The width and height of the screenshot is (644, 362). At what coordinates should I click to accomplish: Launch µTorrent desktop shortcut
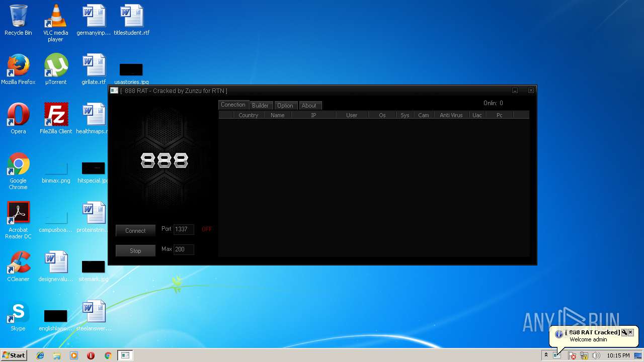click(x=56, y=69)
